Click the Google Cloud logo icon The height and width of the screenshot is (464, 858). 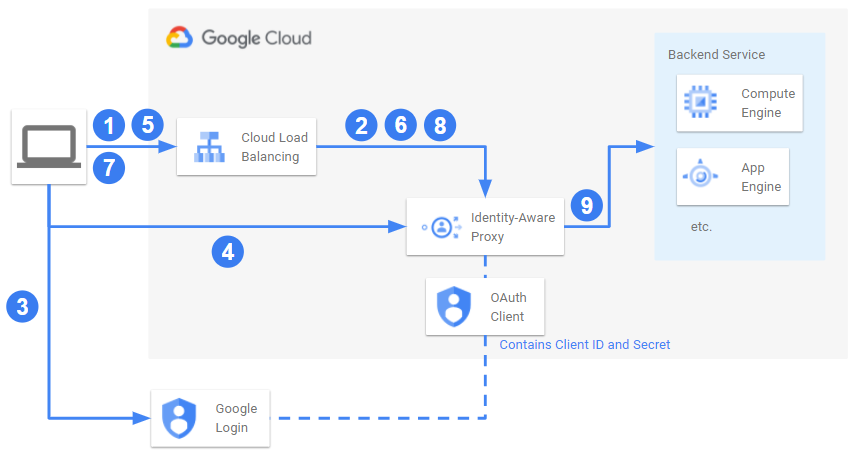click(x=179, y=38)
